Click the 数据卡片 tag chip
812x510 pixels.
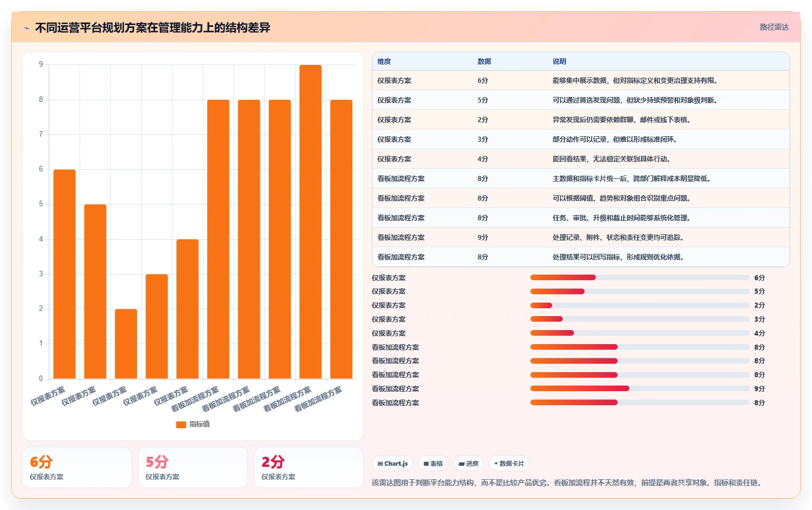click(x=509, y=463)
